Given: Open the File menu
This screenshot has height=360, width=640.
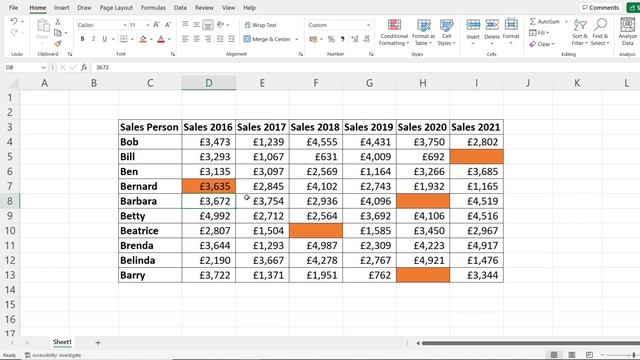Looking at the screenshot, I should (x=13, y=8).
